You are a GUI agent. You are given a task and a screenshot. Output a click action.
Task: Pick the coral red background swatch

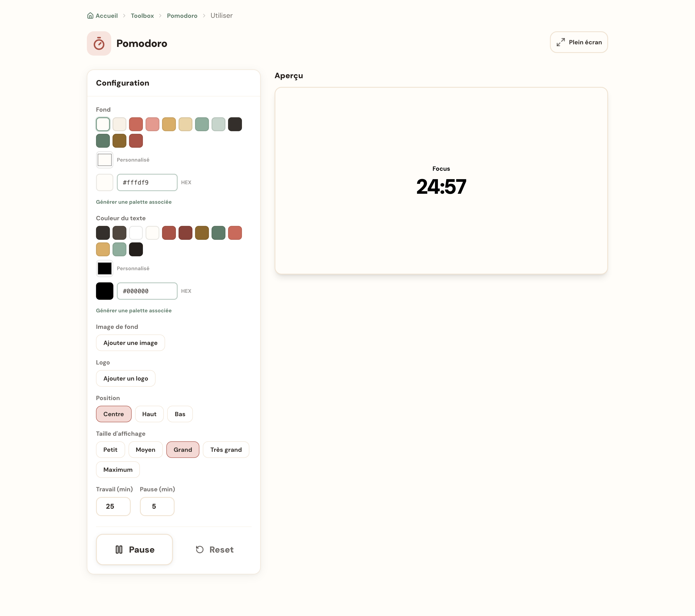tap(136, 124)
